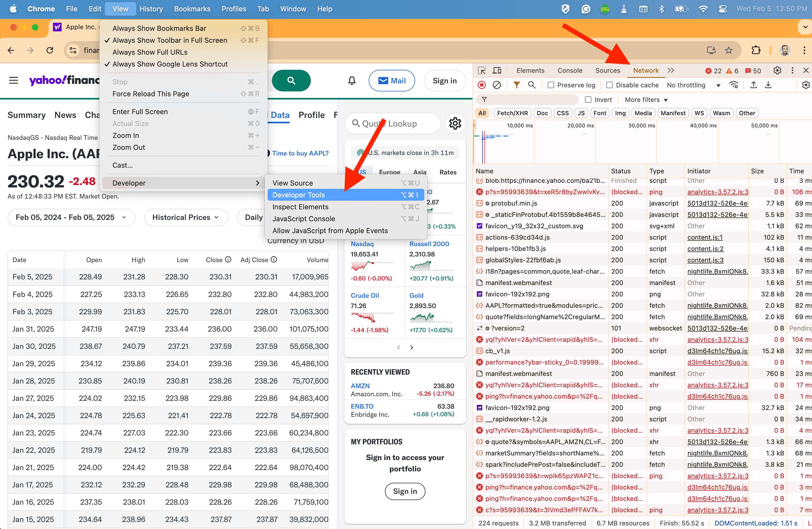Open Time to buy AAPL? link

click(x=300, y=153)
